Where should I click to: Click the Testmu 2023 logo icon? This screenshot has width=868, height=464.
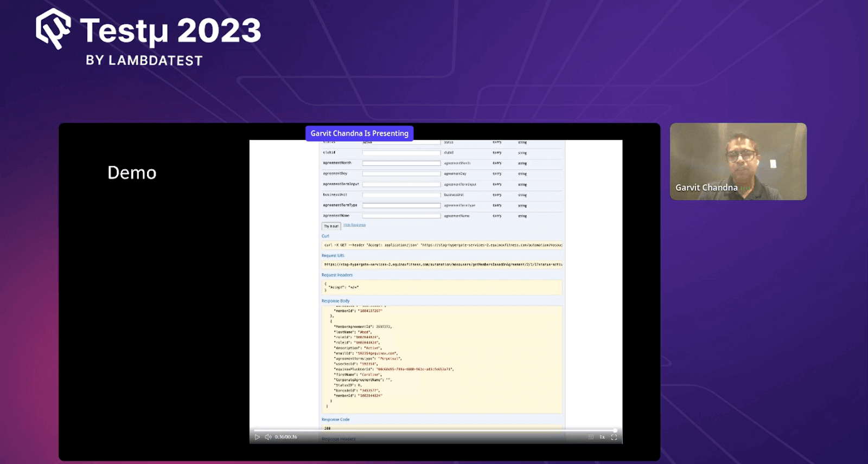[x=53, y=29]
